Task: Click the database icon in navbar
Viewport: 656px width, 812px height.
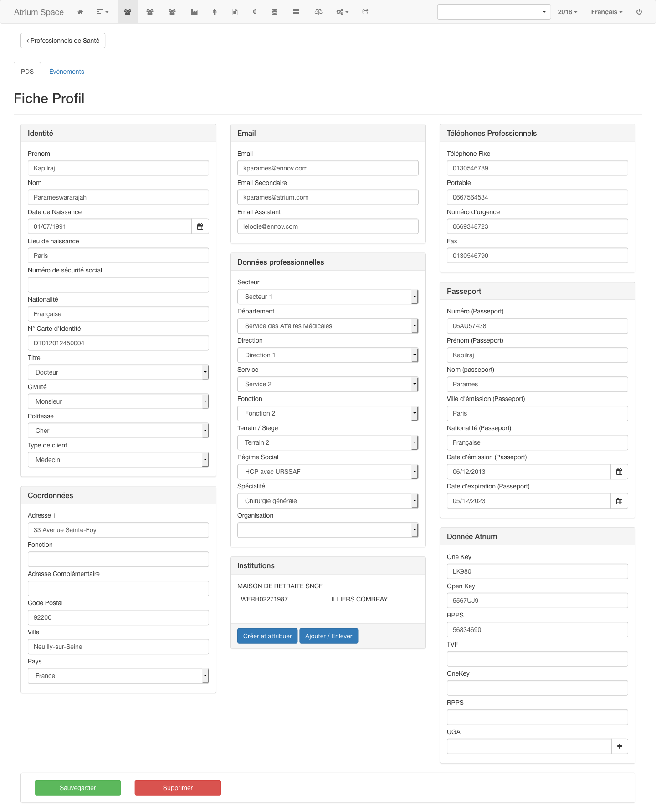Action: click(275, 12)
